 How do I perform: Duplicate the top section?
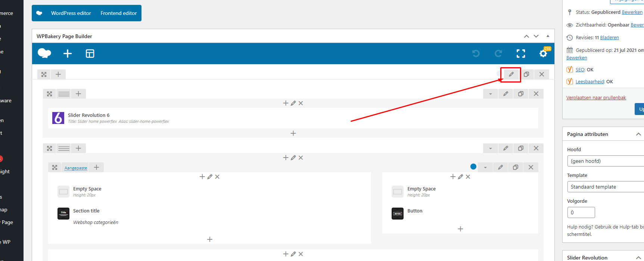(526, 74)
